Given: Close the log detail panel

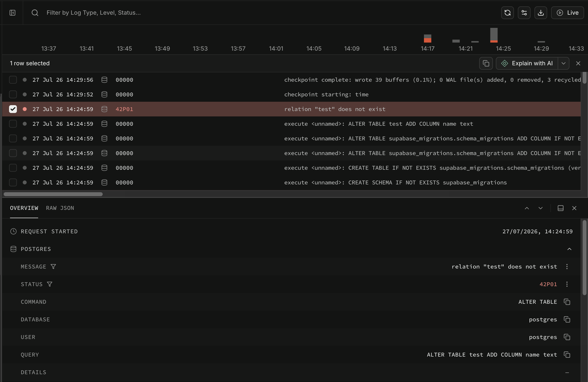Looking at the screenshot, I should pos(574,208).
